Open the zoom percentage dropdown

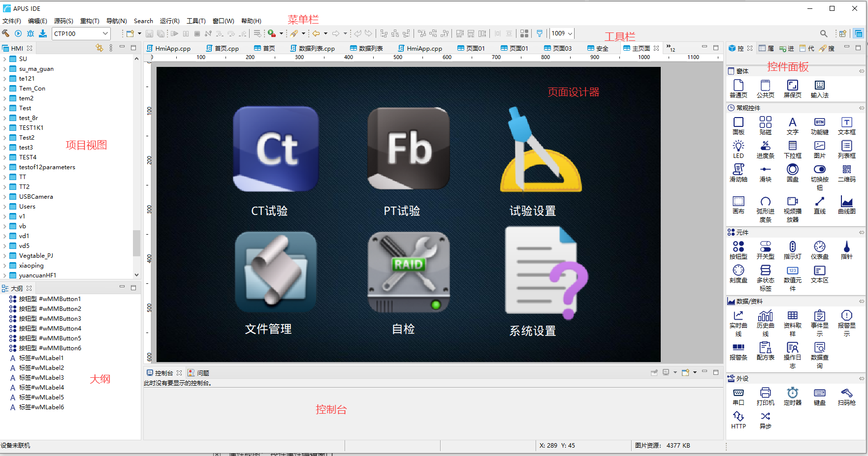pyautogui.click(x=570, y=33)
